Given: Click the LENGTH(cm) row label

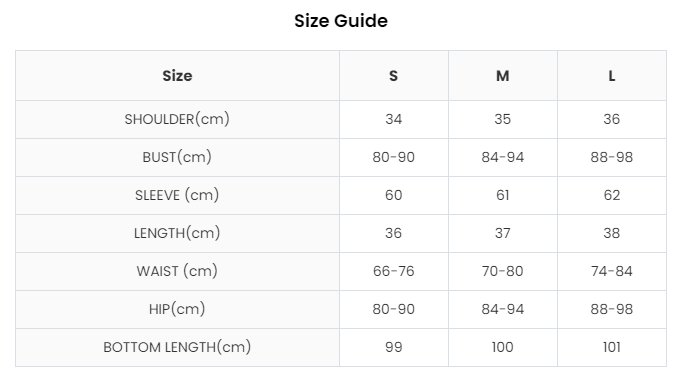Looking at the screenshot, I should coord(177,233).
